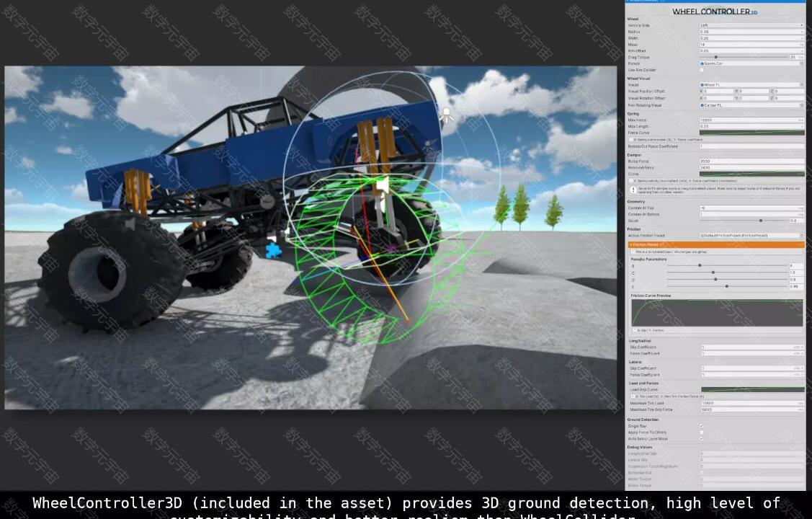Click the warning icon in Damper note

click(x=633, y=190)
